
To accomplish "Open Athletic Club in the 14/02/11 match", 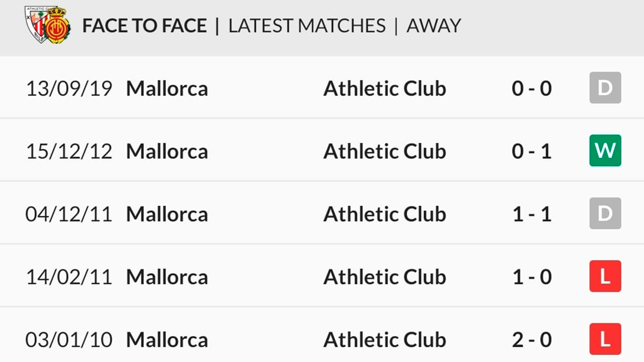I will pos(385,277).
